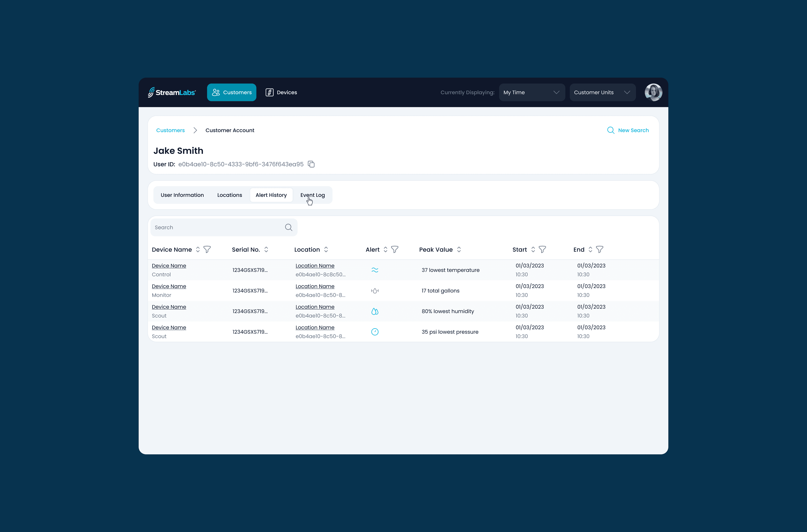Screen dimensions: 807x532
Task: Open the Locations tab
Action: pyautogui.click(x=230, y=195)
